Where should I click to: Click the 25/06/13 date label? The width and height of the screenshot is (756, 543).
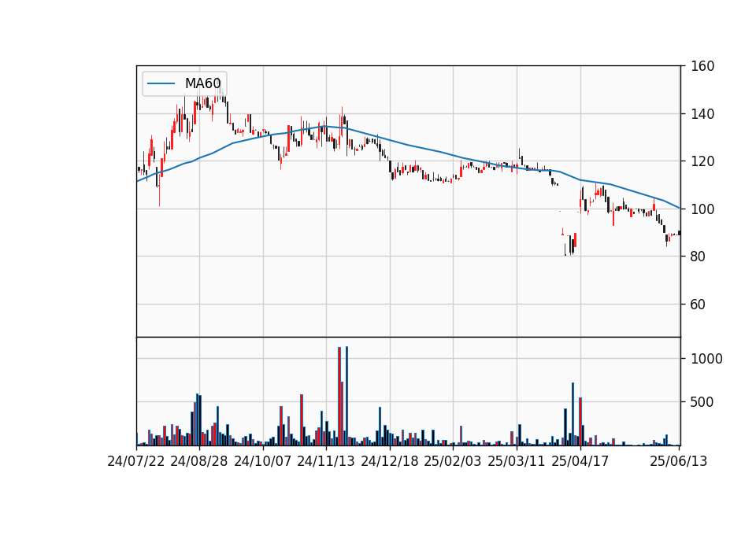pyautogui.click(x=678, y=461)
